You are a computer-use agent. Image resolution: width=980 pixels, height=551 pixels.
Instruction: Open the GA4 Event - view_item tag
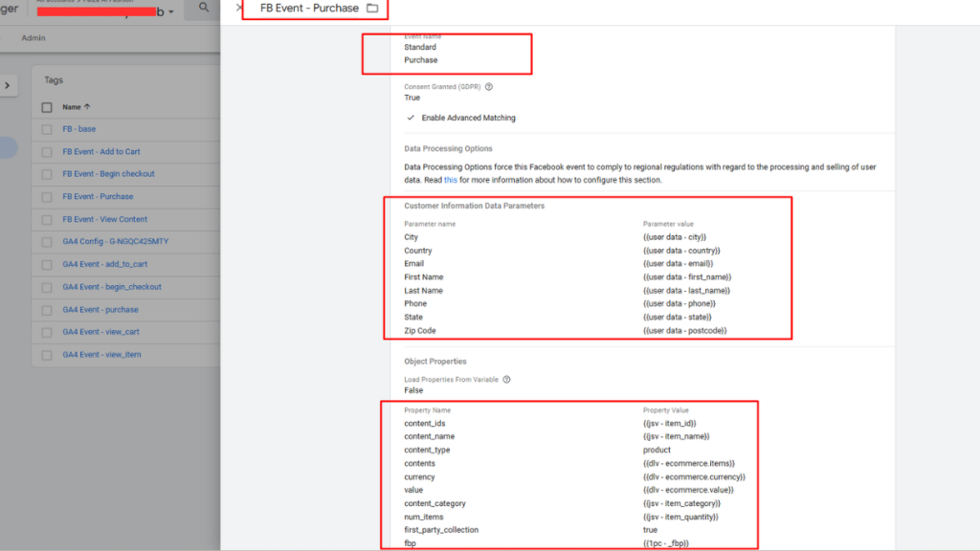(x=101, y=354)
